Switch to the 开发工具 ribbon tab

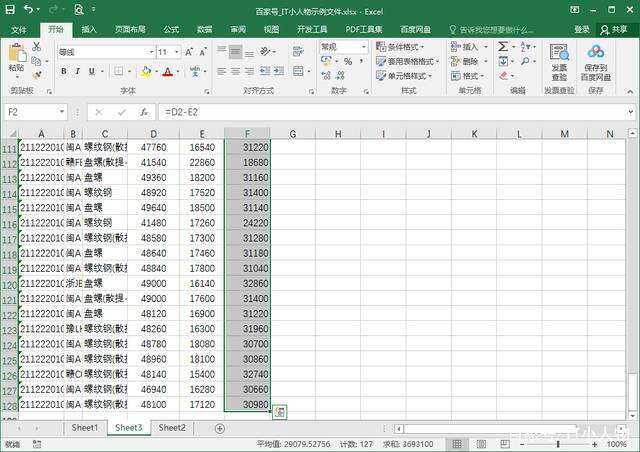312,29
